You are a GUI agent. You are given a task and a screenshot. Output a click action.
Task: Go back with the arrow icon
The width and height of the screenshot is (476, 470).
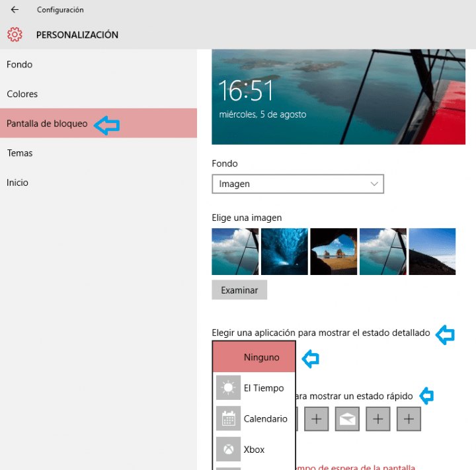pyautogui.click(x=15, y=10)
